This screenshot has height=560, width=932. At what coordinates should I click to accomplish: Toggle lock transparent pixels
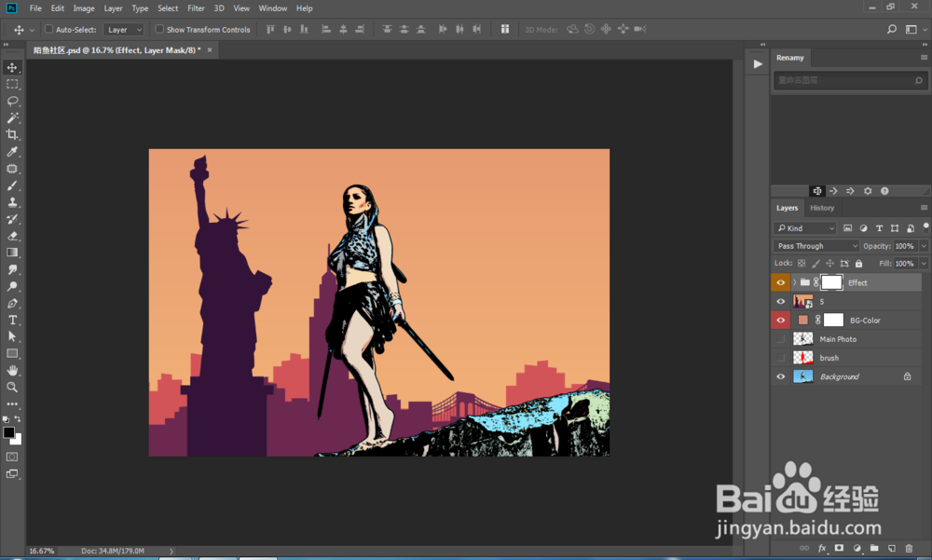pos(802,264)
